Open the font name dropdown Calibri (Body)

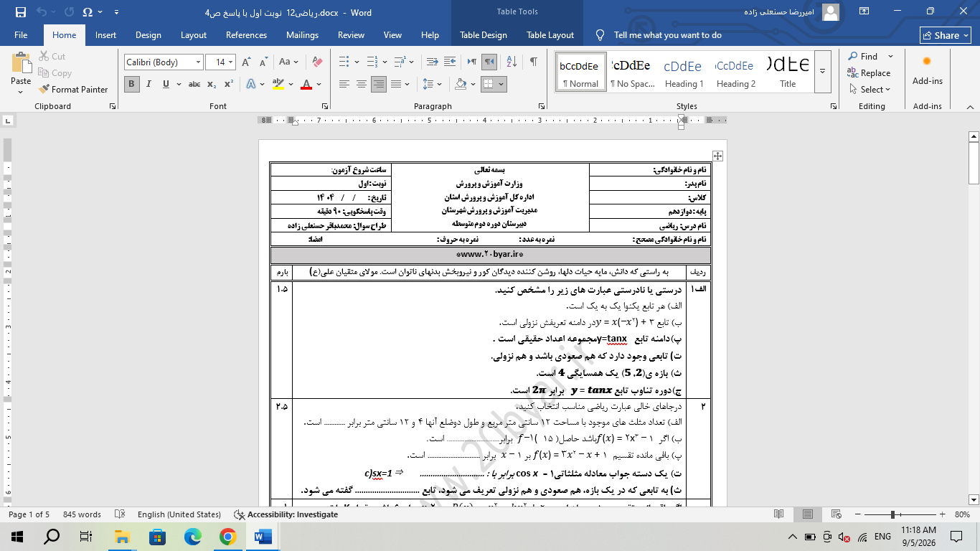198,62
